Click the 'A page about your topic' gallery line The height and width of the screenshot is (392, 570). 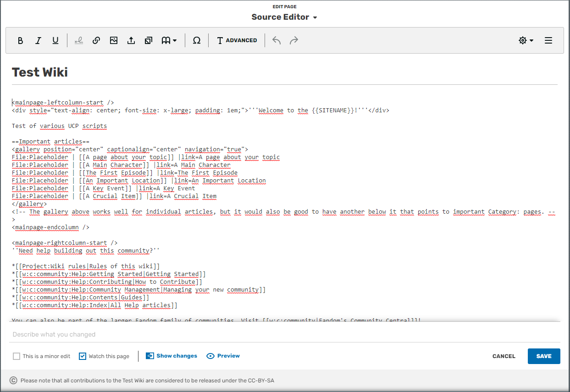click(146, 157)
